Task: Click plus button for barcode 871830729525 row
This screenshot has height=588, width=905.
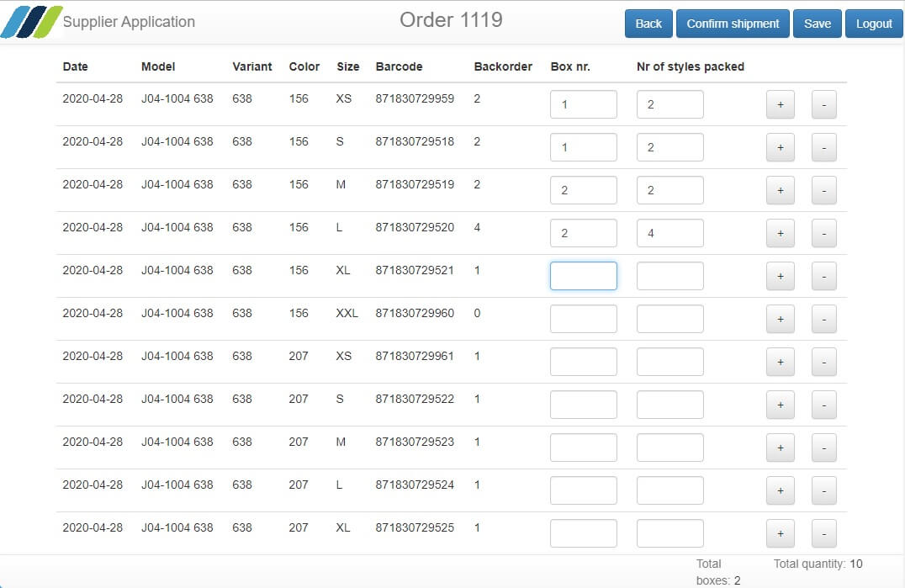Action: [780, 534]
